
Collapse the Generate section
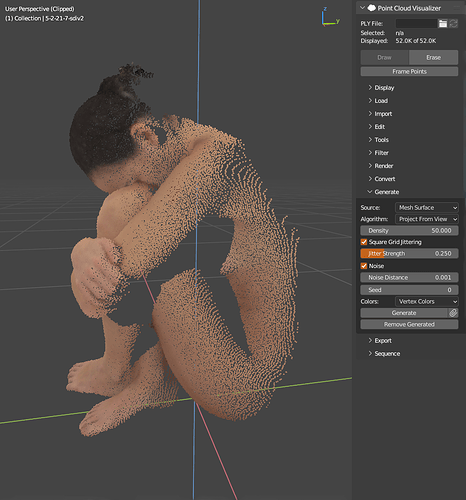pos(383,192)
